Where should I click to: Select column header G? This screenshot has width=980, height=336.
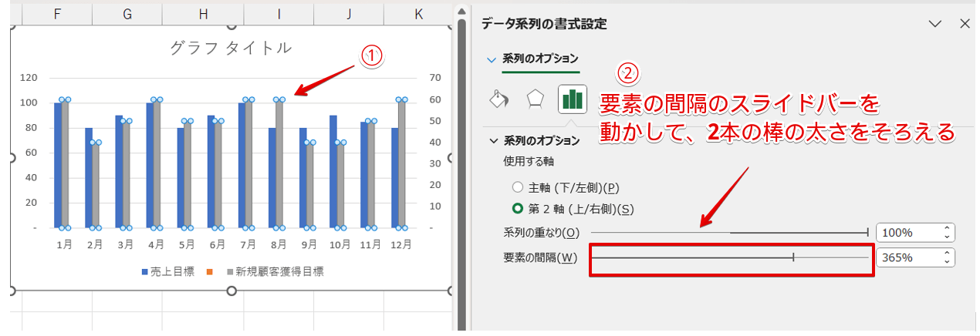(127, 13)
